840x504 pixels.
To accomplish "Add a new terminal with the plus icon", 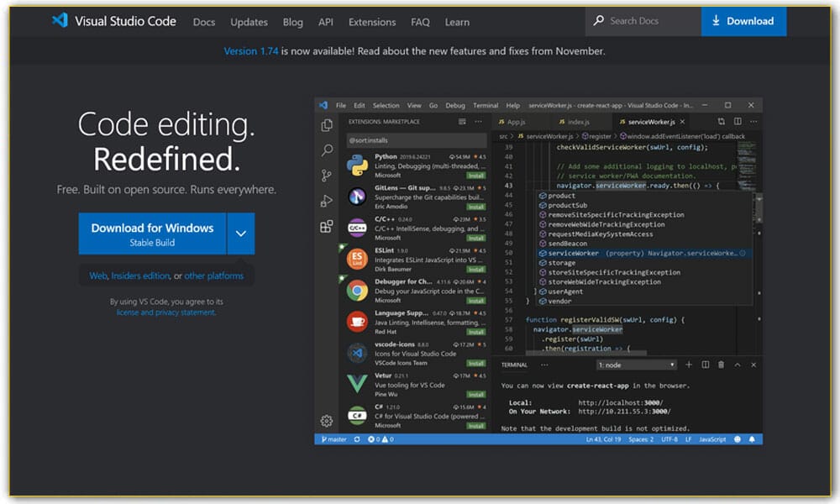I will click(x=688, y=365).
